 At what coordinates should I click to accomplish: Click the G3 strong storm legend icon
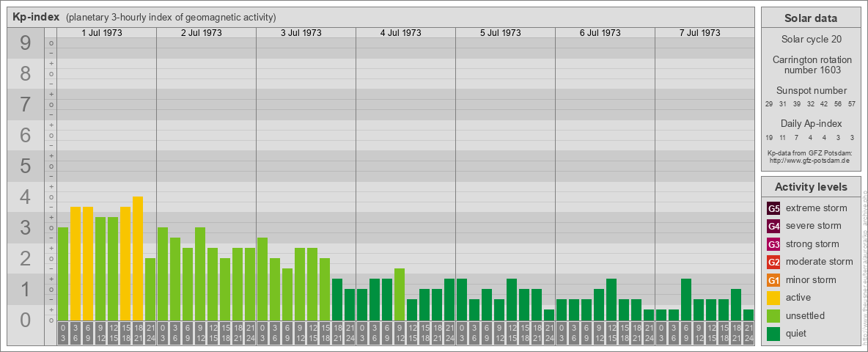[773, 244]
